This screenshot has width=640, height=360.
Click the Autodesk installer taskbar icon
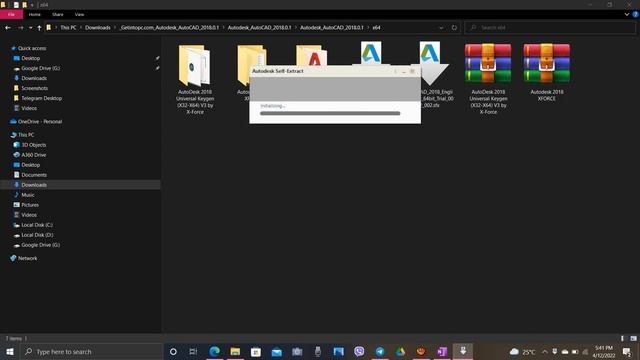pyautogui.click(x=463, y=351)
